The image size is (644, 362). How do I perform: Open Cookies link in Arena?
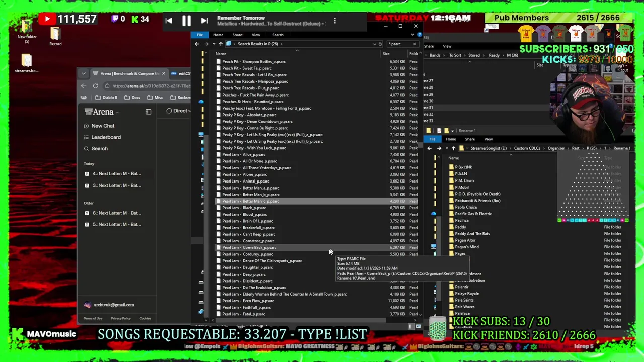(145, 318)
